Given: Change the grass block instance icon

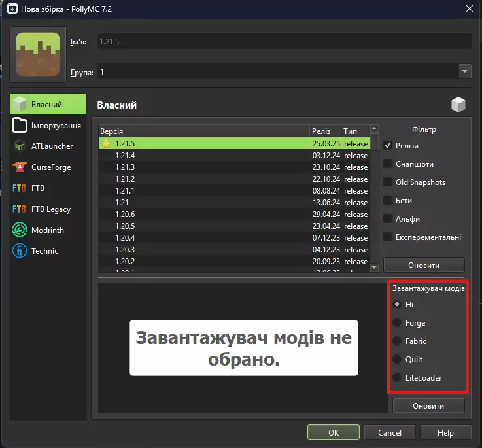Looking at the screenshot, I should [38, 54].
